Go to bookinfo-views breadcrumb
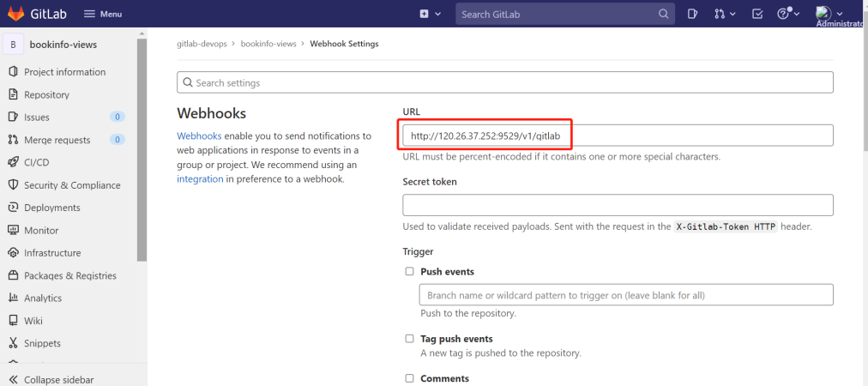The image size is (868, 386). [x=268, y=44]
